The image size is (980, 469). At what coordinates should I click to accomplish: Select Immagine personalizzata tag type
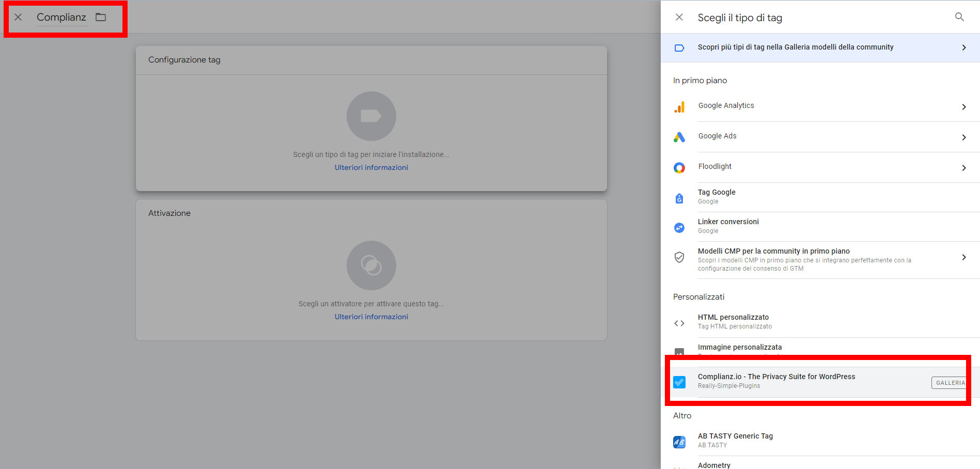[x=739, y=347]
